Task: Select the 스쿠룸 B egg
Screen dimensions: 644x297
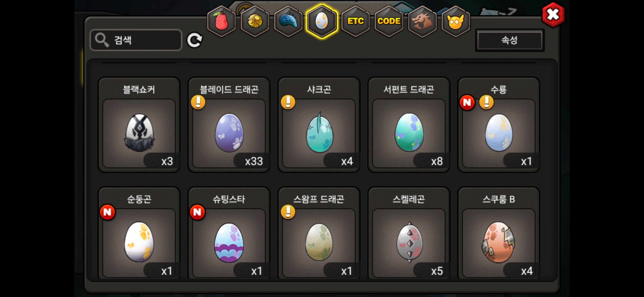Action: (x=499, y=234)
